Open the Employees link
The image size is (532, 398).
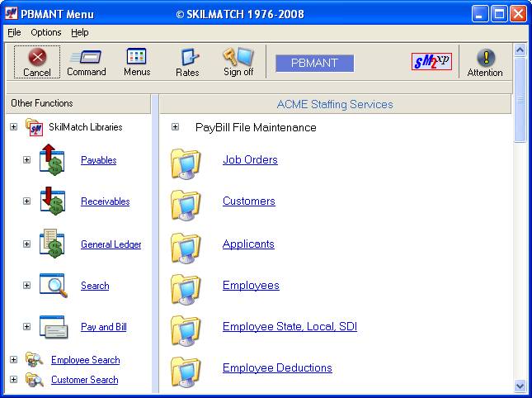click(x=251, y=285)
